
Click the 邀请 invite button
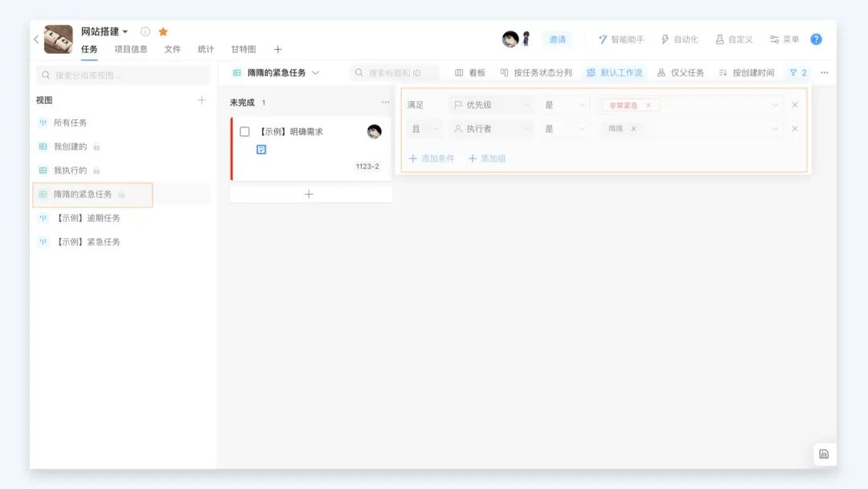pos(558,39)
